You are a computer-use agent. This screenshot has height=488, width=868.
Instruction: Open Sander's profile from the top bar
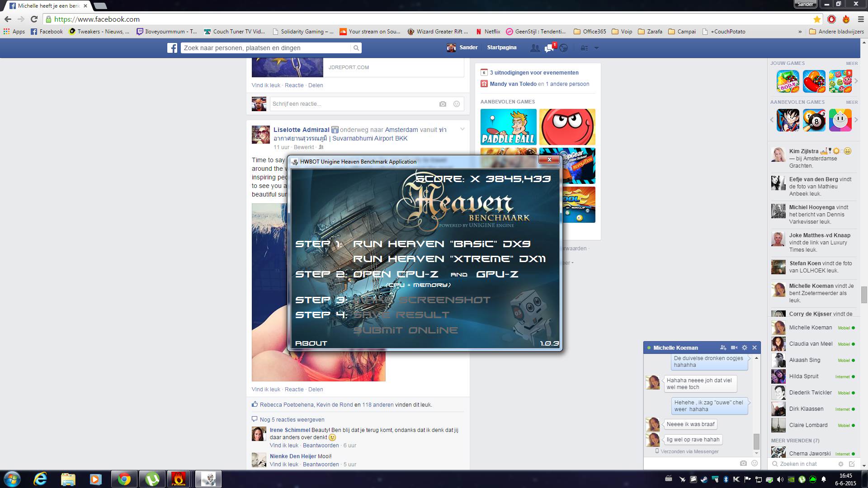tap(462, 47)
